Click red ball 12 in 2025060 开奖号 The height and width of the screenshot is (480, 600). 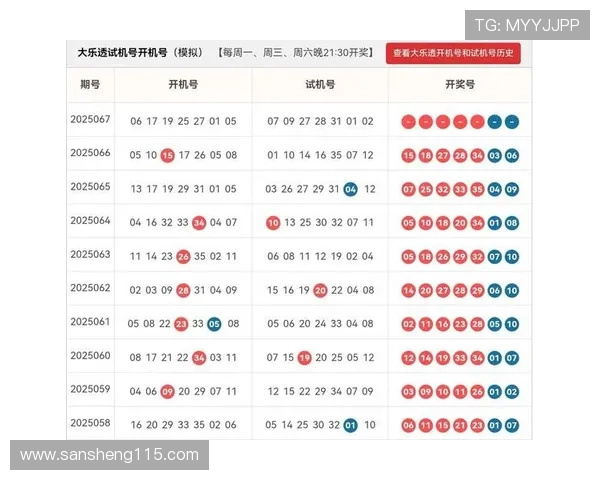tap(408, 358)
